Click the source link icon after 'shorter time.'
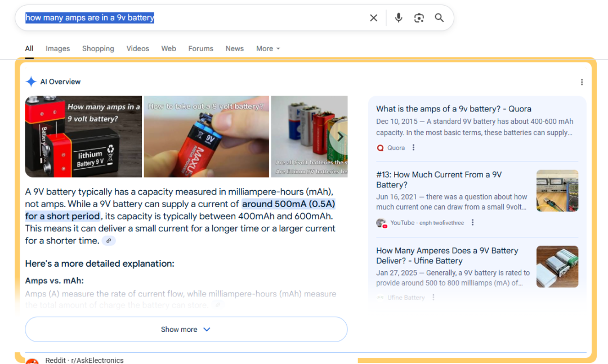Screen dimensions: 608x364 [109, 241]
